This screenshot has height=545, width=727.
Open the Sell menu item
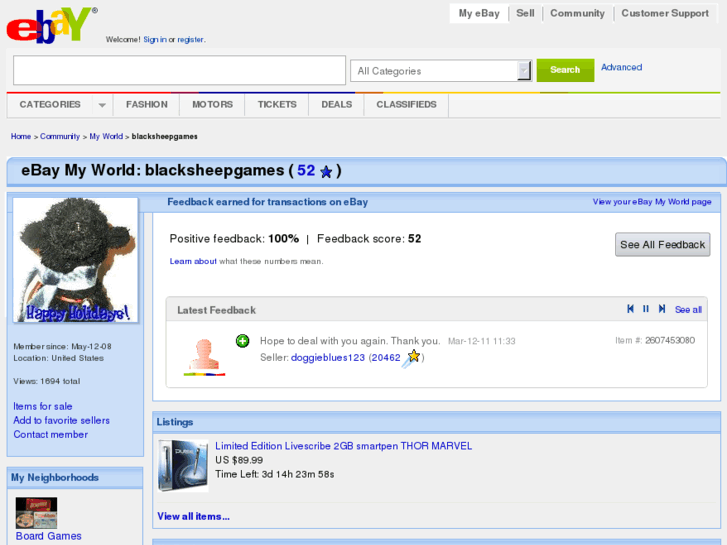pyautogui.click(x=525, y=13)
